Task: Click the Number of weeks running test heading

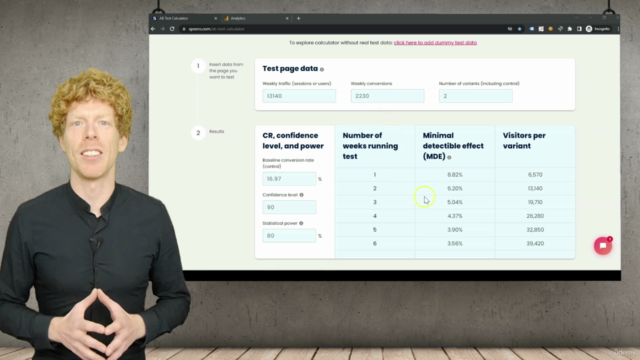Action: [370, 146]
